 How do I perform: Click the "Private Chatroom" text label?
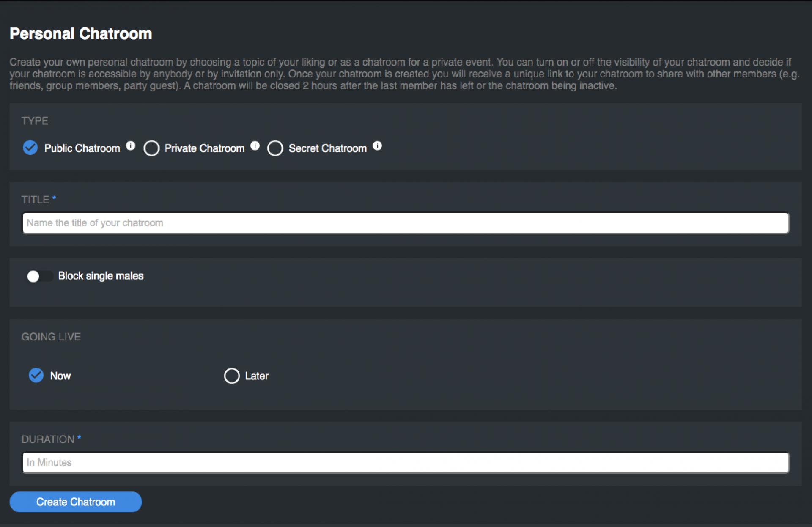click(x=204, y=148)
